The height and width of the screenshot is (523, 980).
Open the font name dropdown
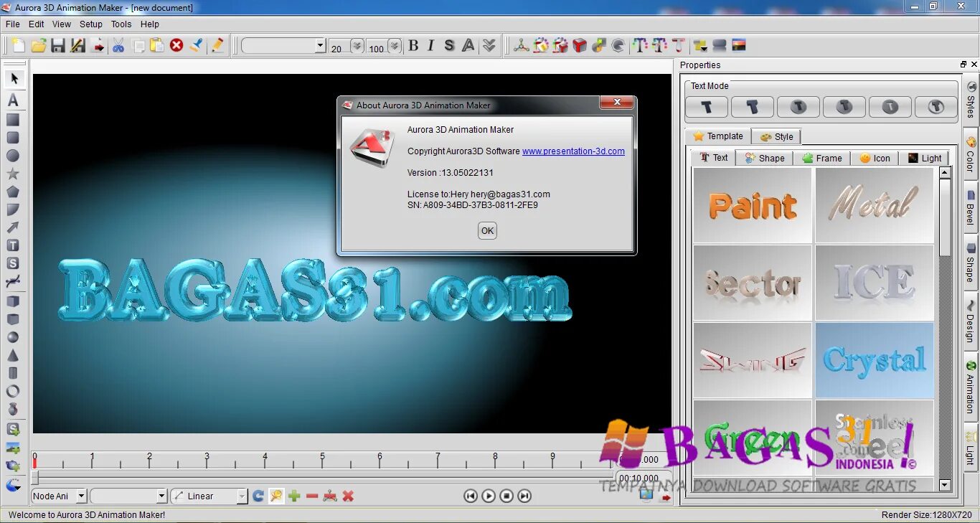click(320, 46)
